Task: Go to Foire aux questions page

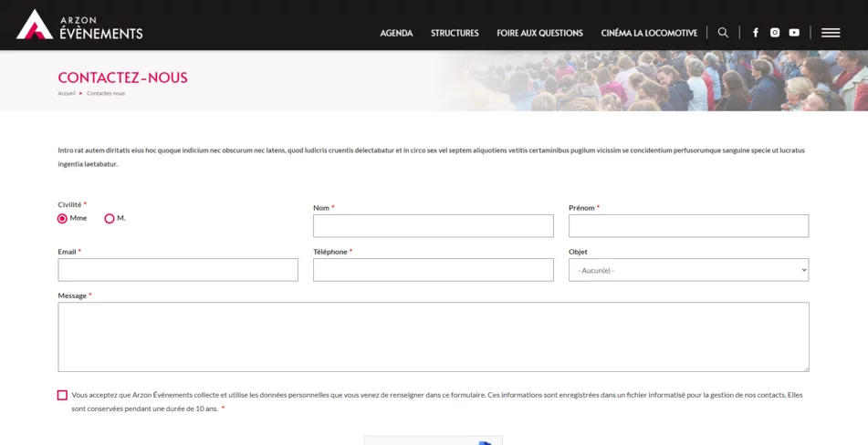Action: click(x=539, y=33)
